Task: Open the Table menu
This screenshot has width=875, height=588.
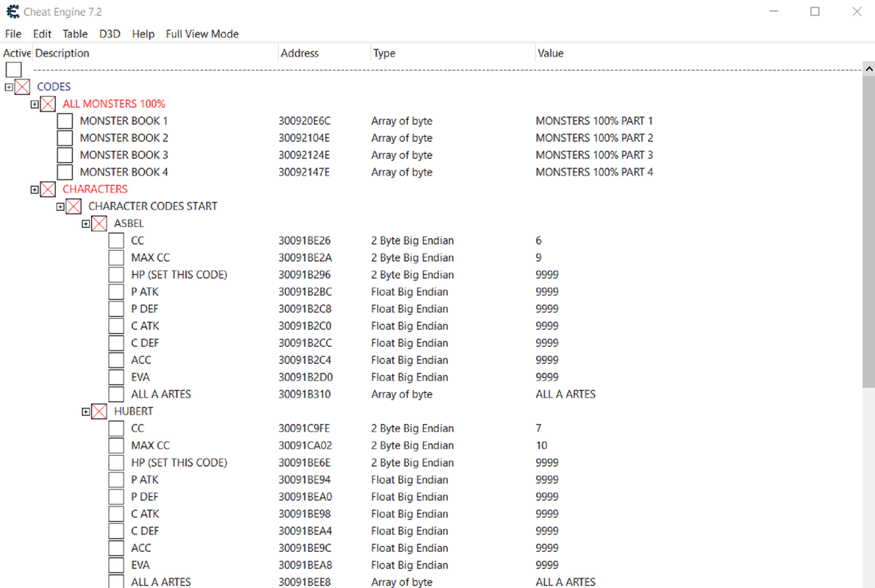Action: click(x=75, y=34)
